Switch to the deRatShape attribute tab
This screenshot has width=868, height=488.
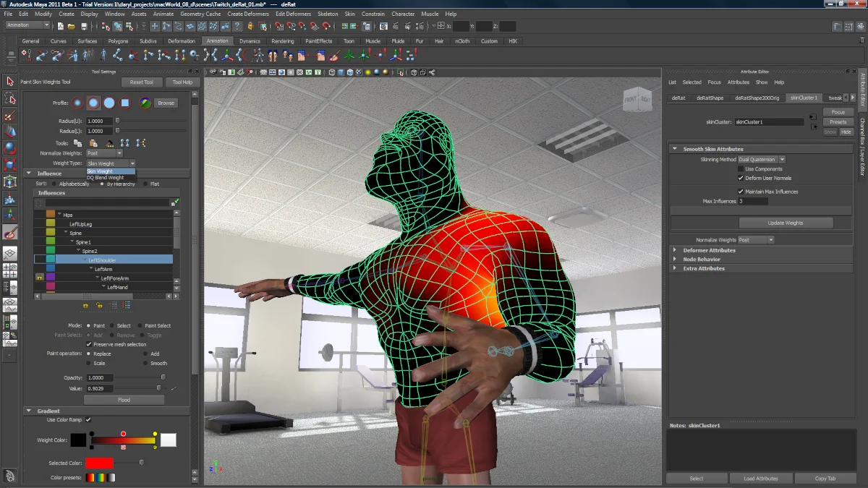click(710, 98)
